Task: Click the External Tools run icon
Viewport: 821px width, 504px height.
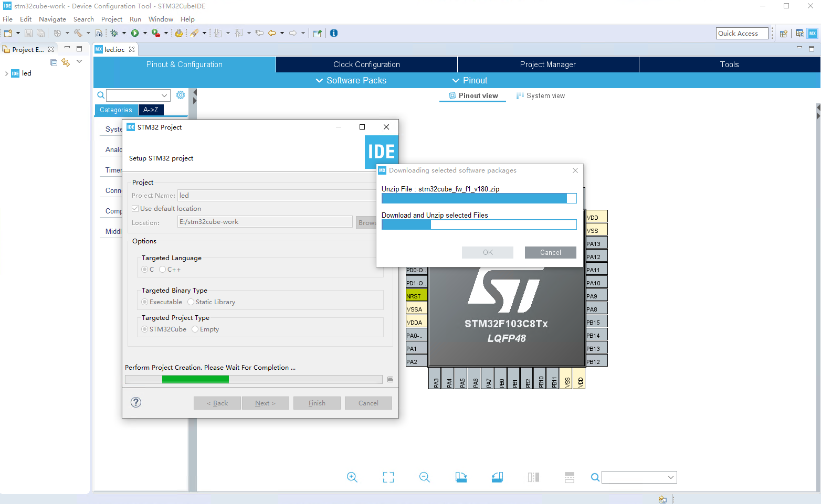Action: [x=156, y=33]
